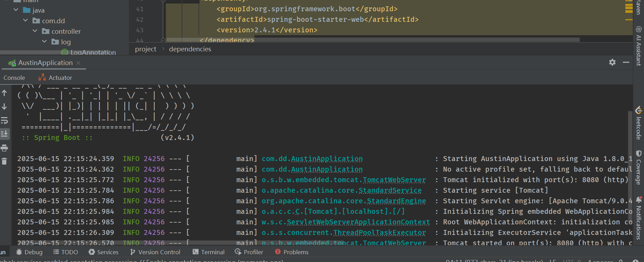Viewport: 644px width, 262px height.
Task: Open the Notifications side panel
Action: (638, 218)
